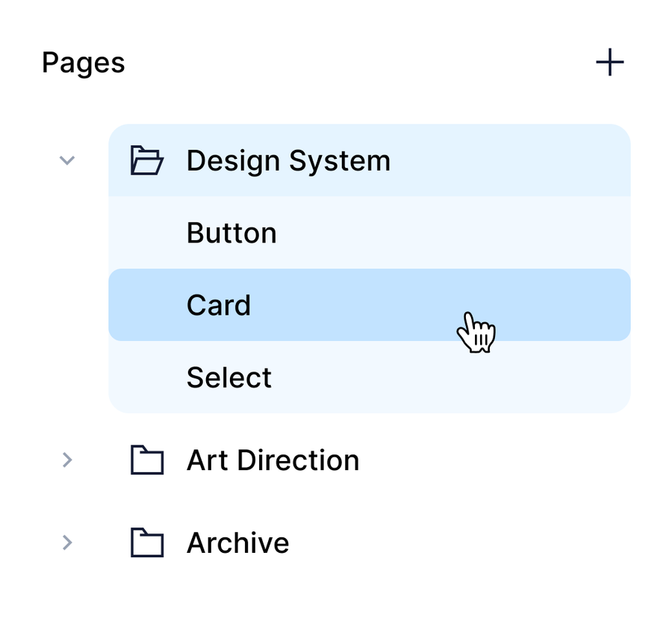Pick the Archive folder label
Image resolution: width=672 pixels, height=620 pixels.
237,542
